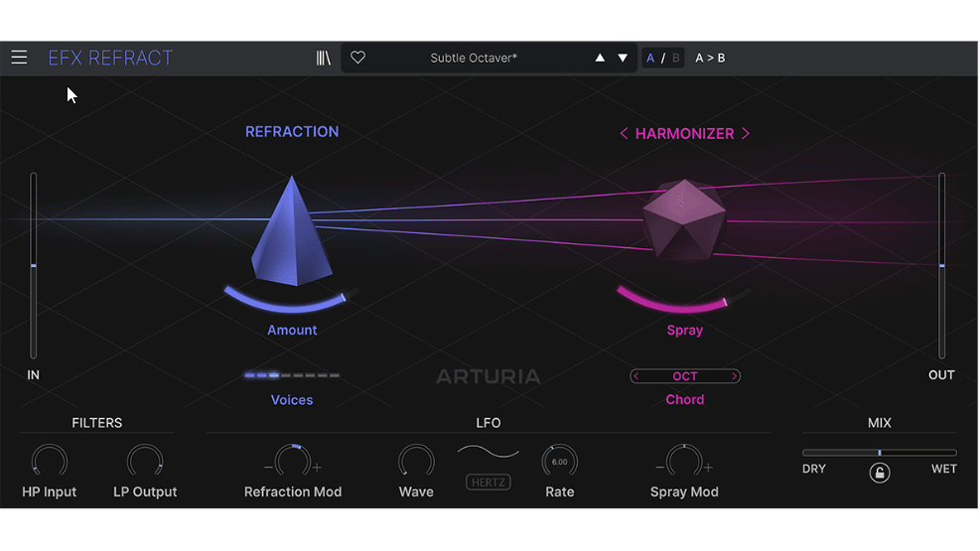Image resolution: width=980 pixels, height=551 pixels.
Task: Open the preset library browser icon
Action: (323, 59)
